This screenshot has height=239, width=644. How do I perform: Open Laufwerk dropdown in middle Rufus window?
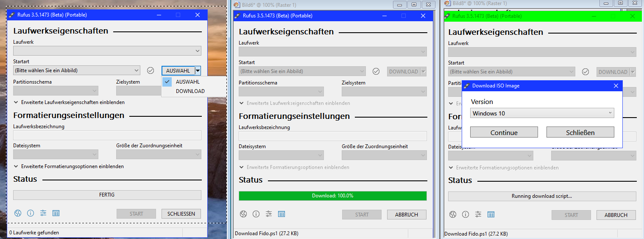point(333,52)
